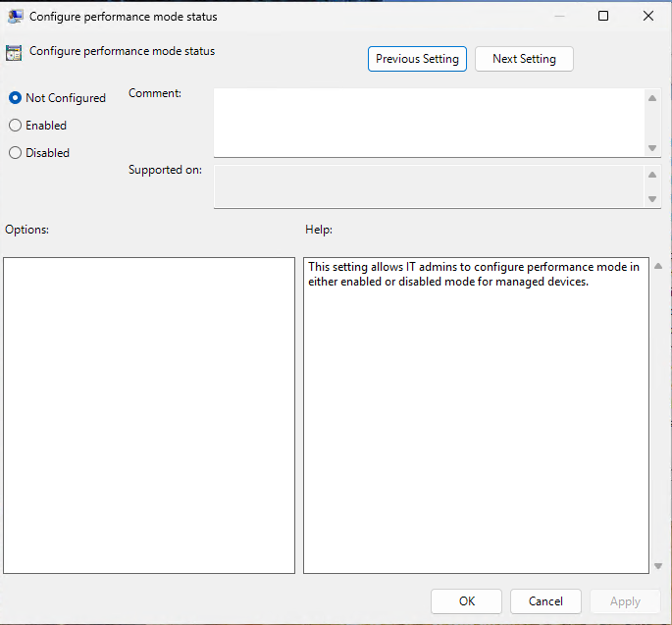This screenshot has width=672, height=625.
Task: Click the Help description text
Action: point(474,274)
